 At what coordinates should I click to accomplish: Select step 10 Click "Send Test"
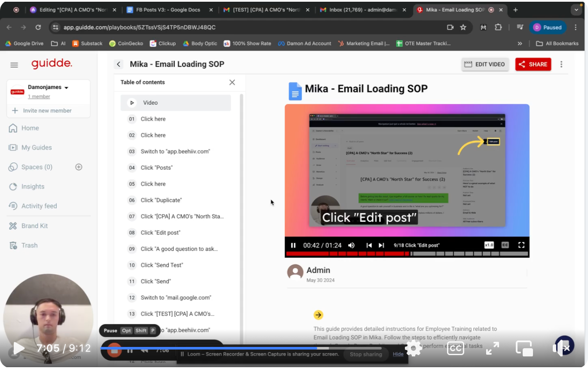click(x=175, y=265)
